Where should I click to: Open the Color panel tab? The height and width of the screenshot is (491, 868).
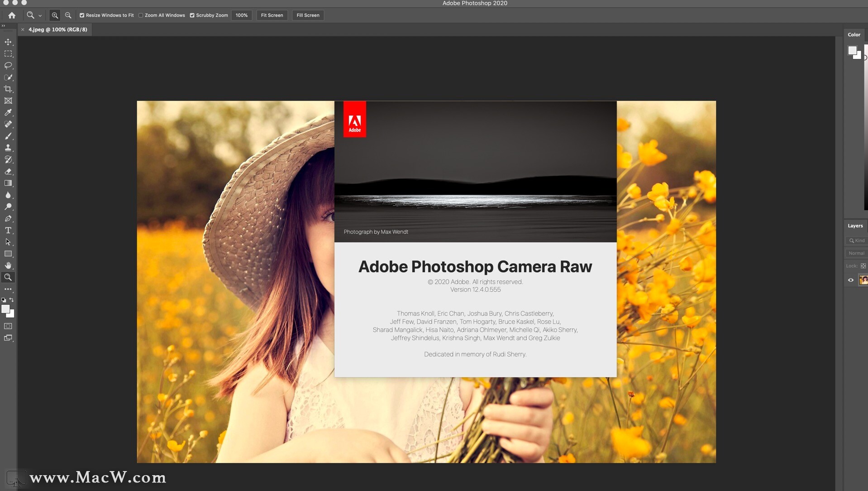point(854,34)
